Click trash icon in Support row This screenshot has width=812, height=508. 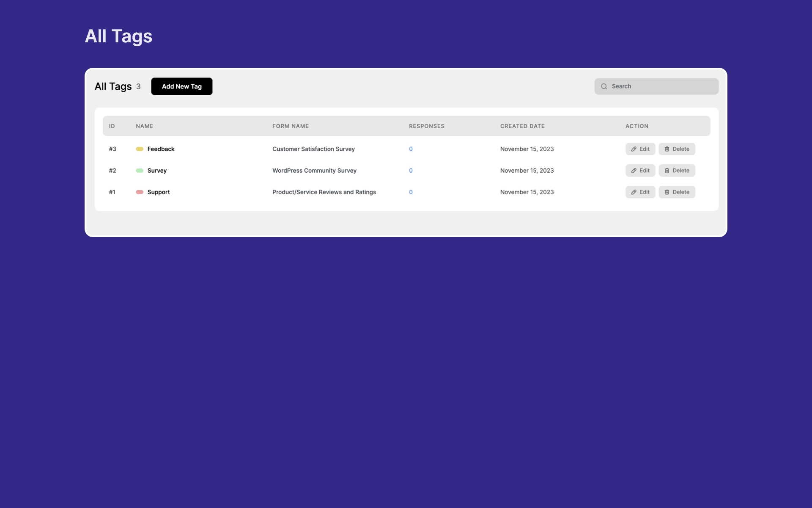[x=667, y=192]
